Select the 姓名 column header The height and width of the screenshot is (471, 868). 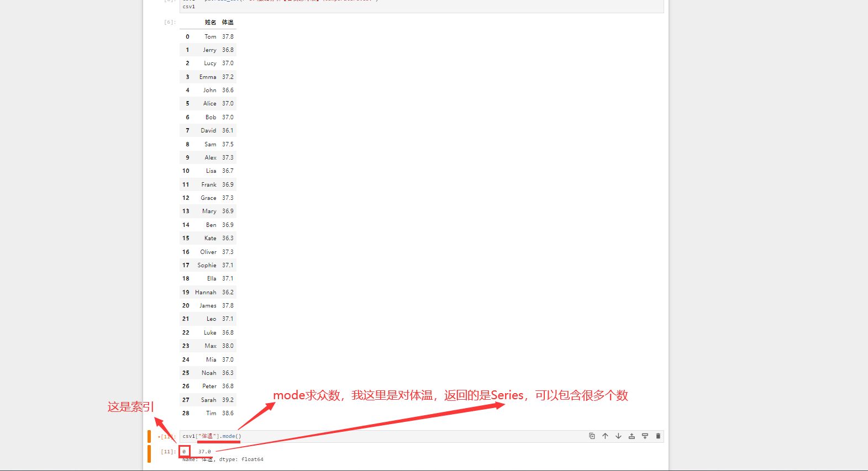[x=211, y=23]
